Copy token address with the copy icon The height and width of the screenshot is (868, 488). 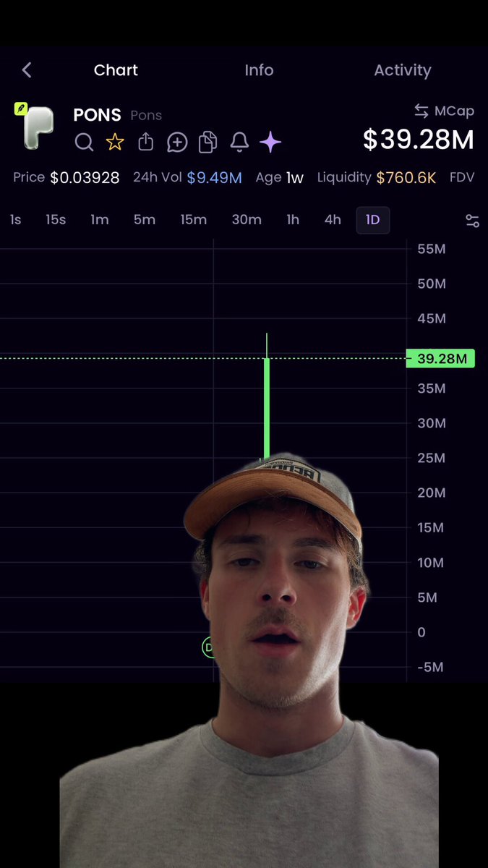[x=208, y=142]
